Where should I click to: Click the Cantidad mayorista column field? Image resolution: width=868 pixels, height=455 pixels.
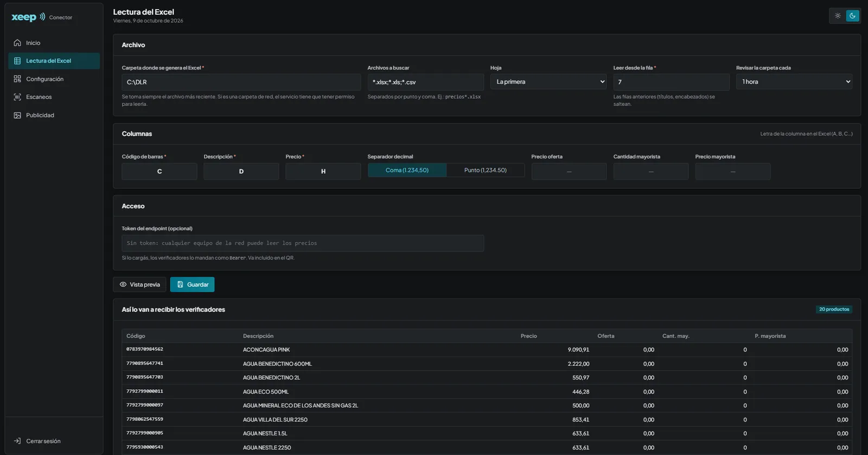pyautogui.click(x=651, y=172)
